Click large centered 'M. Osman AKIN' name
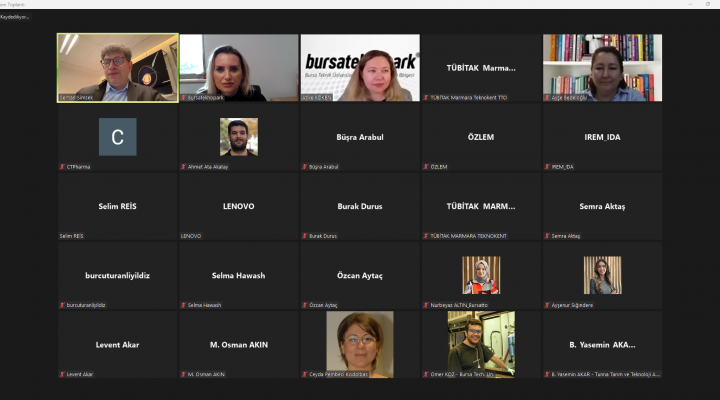The image size is (720, 400). tap(239, 344)
